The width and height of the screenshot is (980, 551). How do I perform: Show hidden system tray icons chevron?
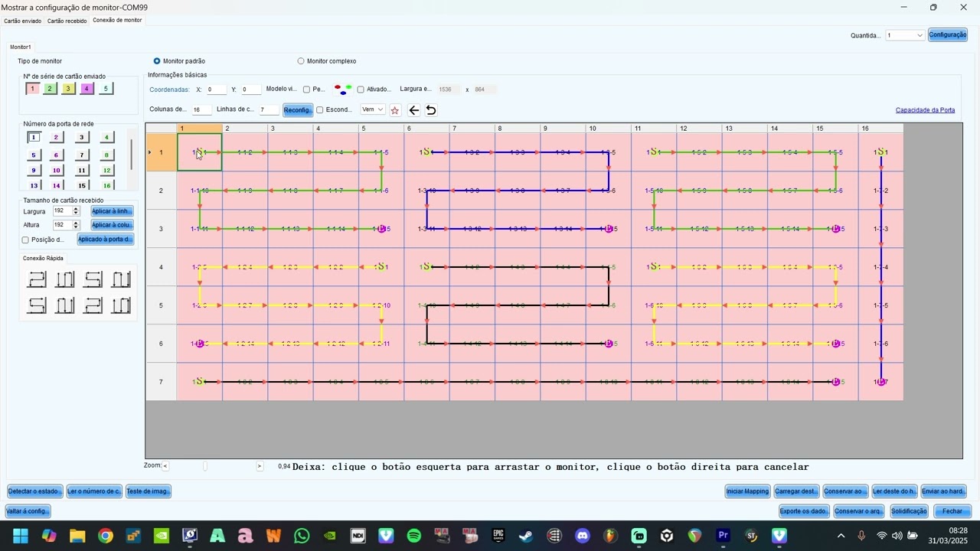click(x=841, y=536)
